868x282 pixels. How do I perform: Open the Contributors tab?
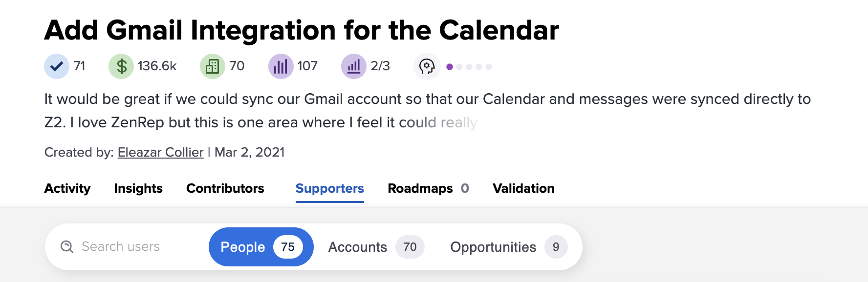tap(225, 188)
